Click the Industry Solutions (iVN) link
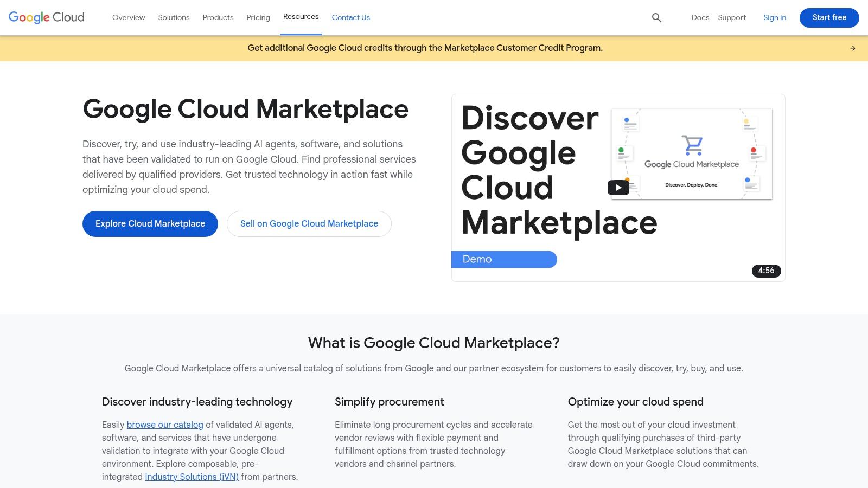Viewport: 868px width, 488px height. point(192,477)
